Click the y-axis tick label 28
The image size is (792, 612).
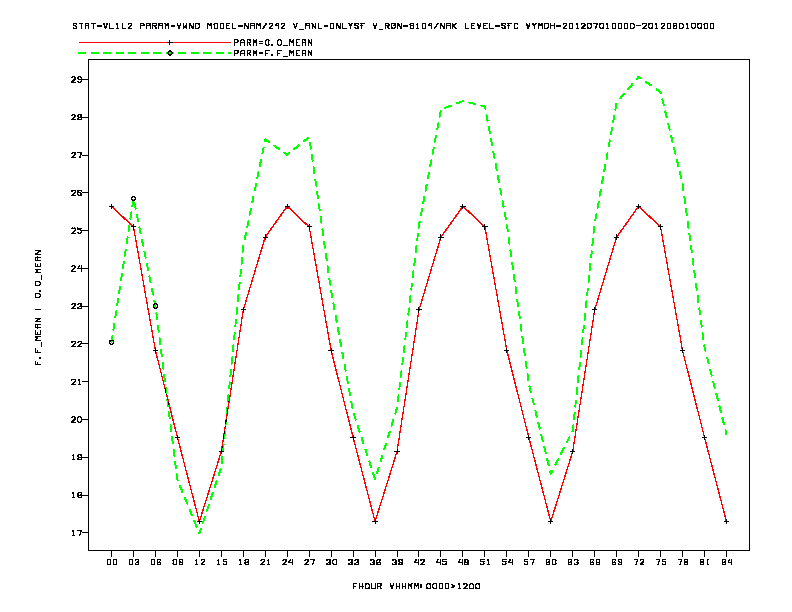pyautogui.click(x=76, y=117)
